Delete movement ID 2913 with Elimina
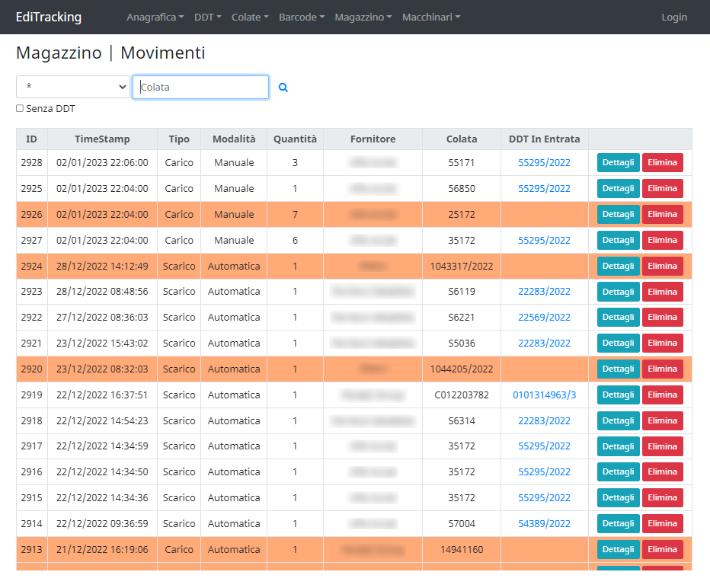 662,549
